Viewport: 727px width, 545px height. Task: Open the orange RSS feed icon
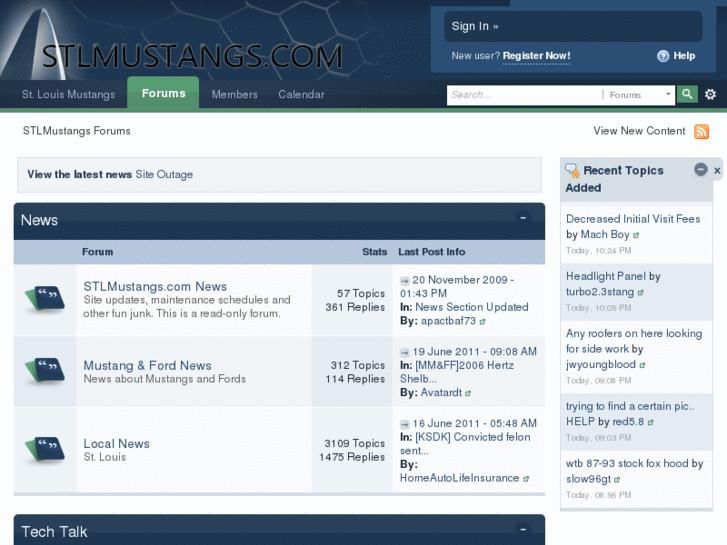[701, 131]
